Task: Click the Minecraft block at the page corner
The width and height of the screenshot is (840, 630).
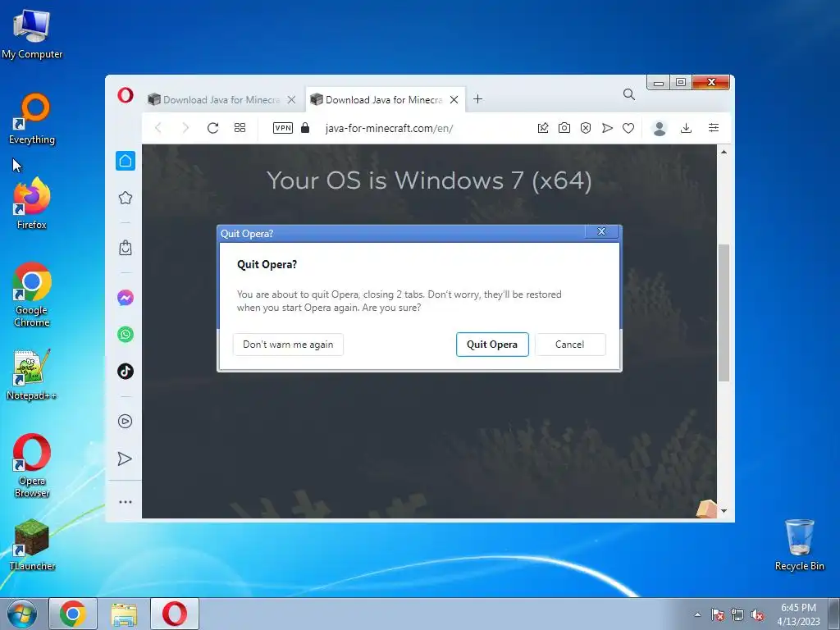Action: pos(706,509)
